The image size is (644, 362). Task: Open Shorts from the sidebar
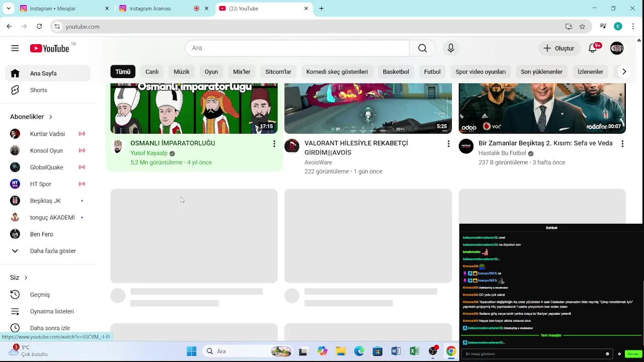[48, 90]
